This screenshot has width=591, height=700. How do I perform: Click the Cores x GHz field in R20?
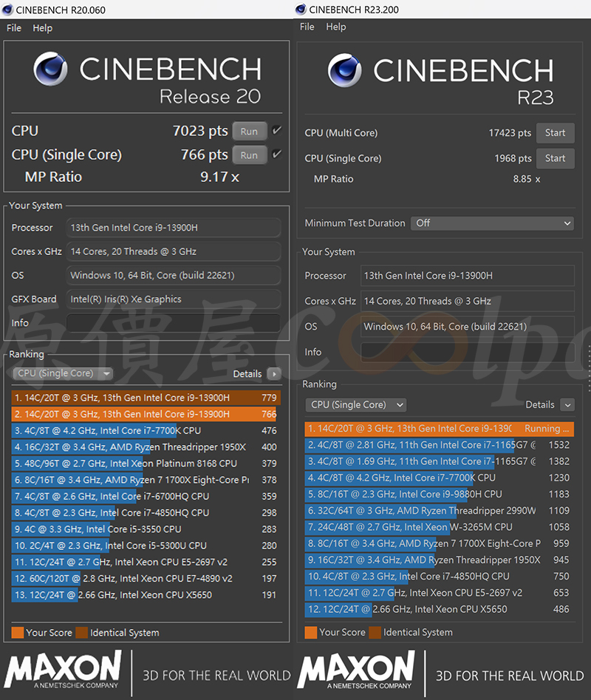pyautogui.click(x=174, y=251)
